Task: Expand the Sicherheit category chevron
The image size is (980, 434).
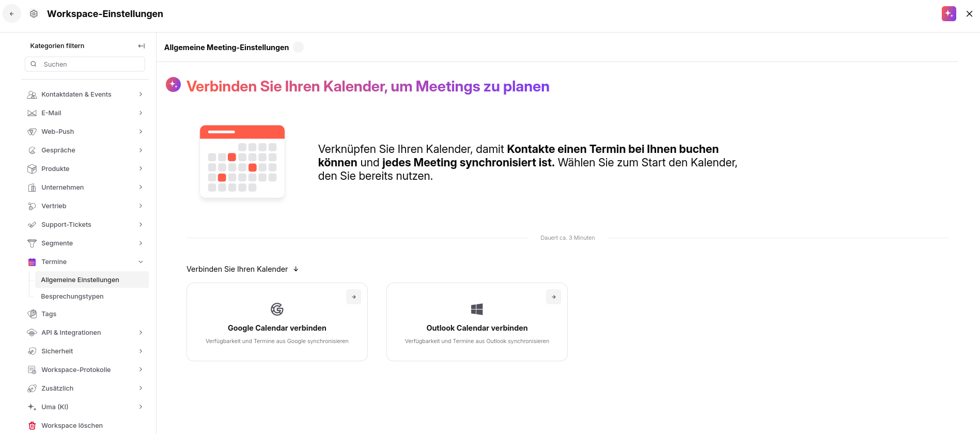Action: (x=141, y=351)
